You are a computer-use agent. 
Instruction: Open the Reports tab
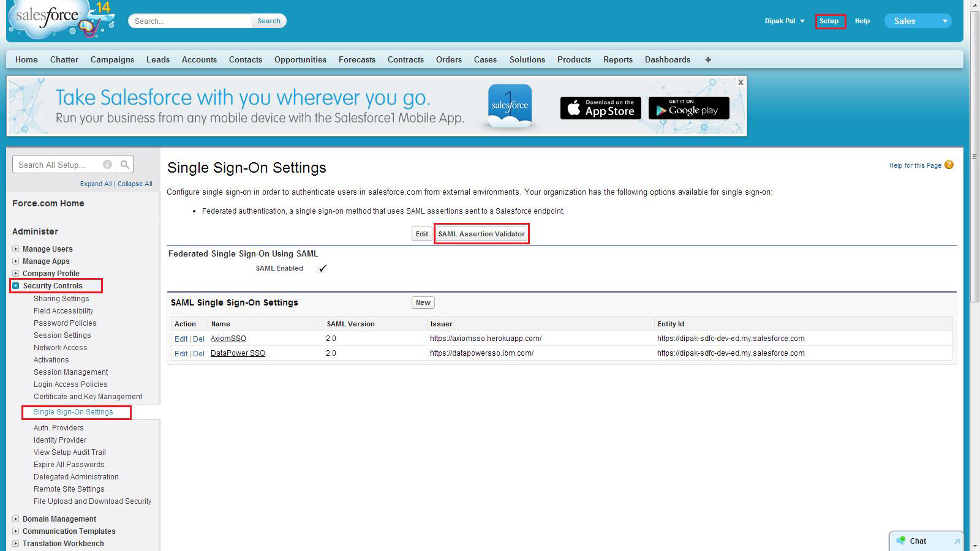pos(617,59)
